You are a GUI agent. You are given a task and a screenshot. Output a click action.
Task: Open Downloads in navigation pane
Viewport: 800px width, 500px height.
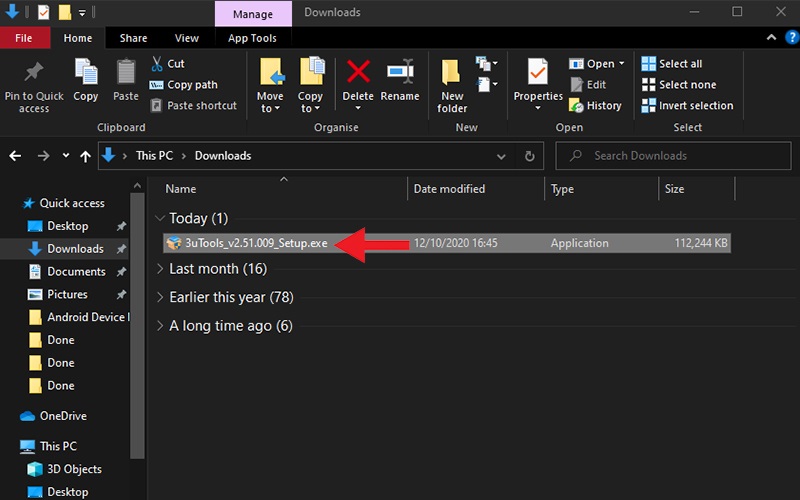point(65,248)
